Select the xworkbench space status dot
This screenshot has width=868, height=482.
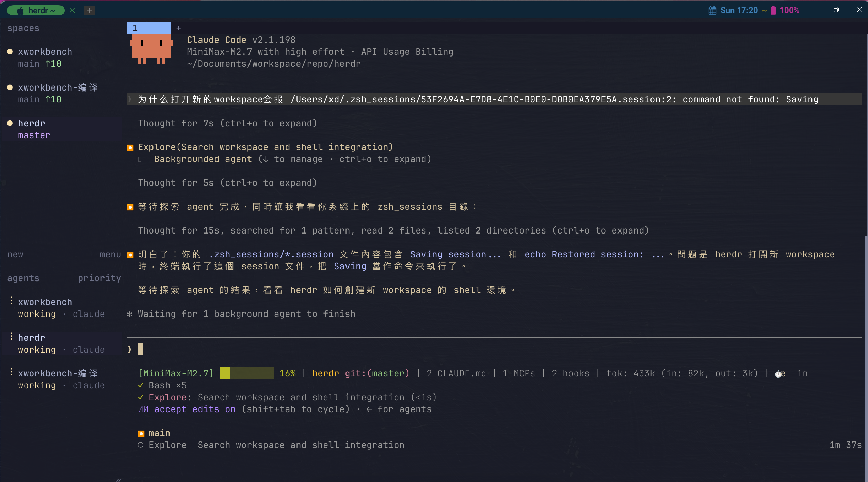(10, 52)
